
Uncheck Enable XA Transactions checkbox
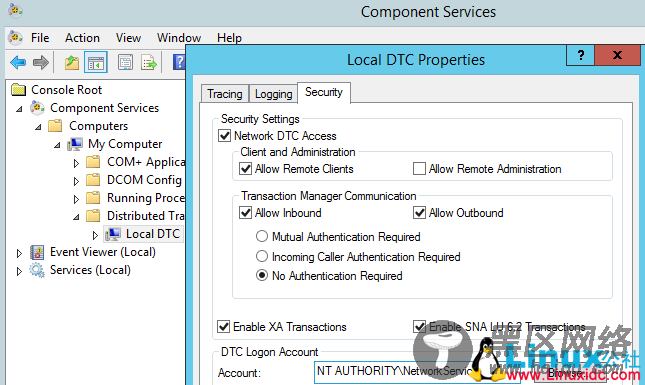coord(223,327)
